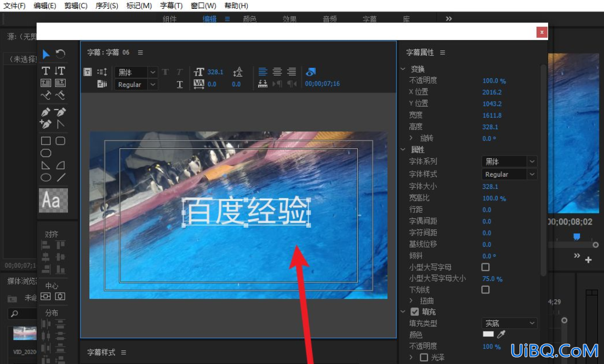The image size is (604, 364).
Task: Open the Templates icon in title toolbar
Action: tap(102, 84)
